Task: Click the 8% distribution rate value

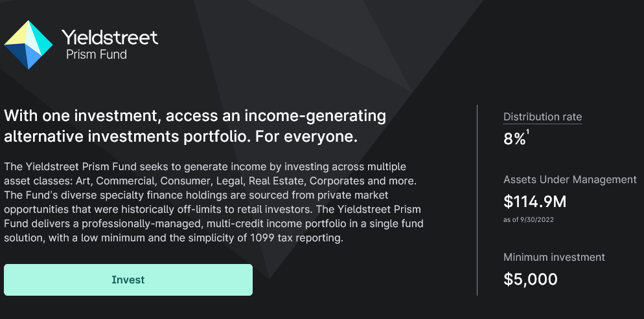Action: (x=514, y=139)
